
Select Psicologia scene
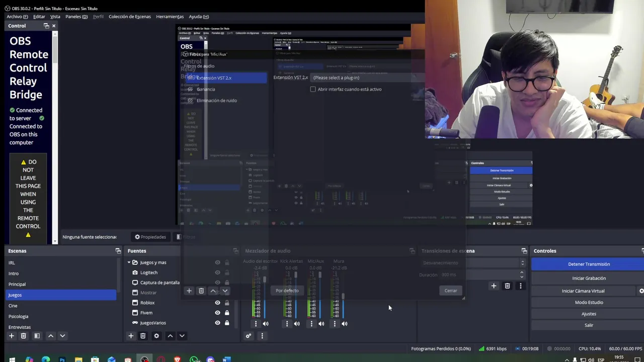pyautogui.click(x=60, y=317)
